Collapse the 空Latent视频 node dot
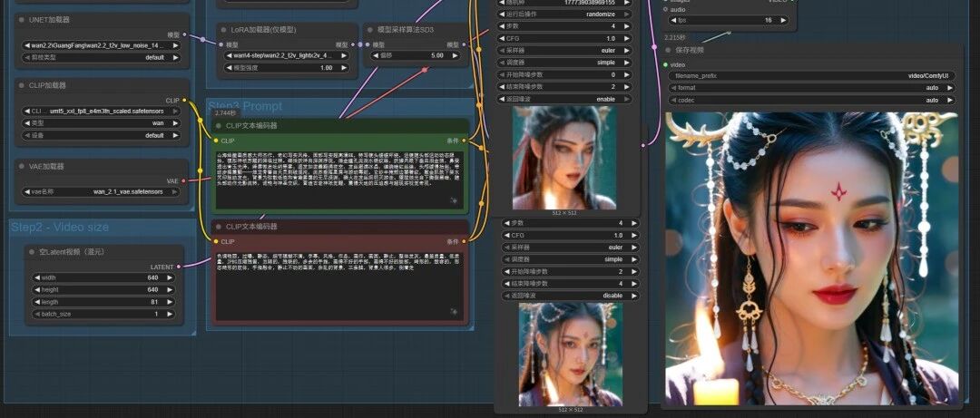 pos(32,252)
